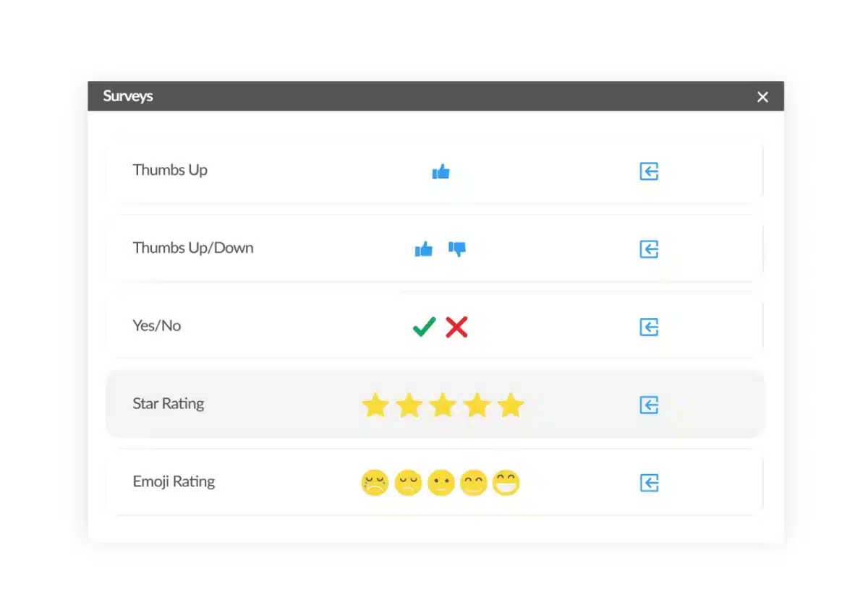The width and height of the screenshot is (868, 610).
Task: Click the fifth star in Star Rating
Action: pyautogui.click(x=511, y=405)
